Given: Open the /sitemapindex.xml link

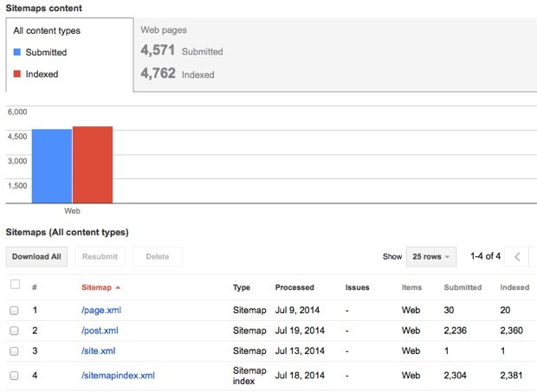Looking at the screenshot, I should tap(118, 376).
